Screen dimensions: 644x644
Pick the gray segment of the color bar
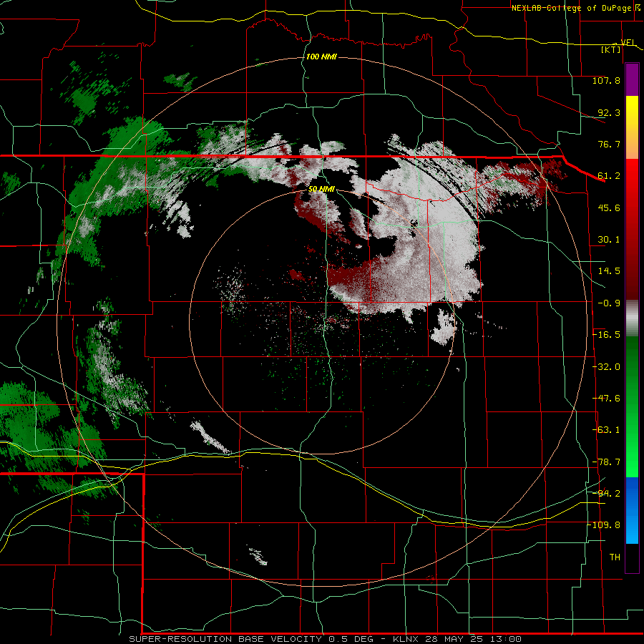(632, 318)
